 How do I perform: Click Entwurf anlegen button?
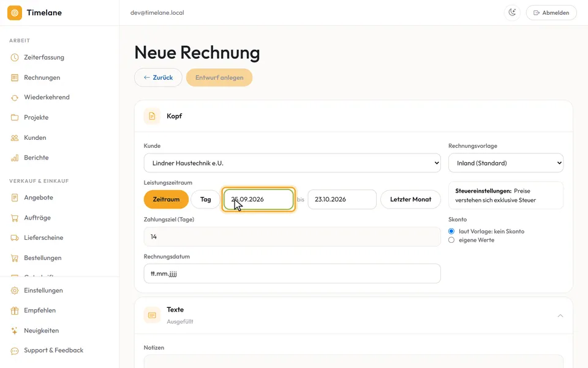pyautogui.click(x=219, y=78)
